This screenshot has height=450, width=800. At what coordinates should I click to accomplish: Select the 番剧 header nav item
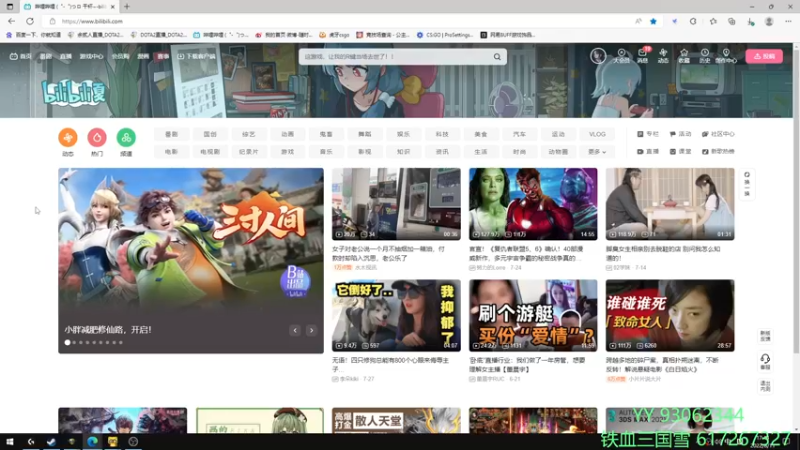pos(45,56)
